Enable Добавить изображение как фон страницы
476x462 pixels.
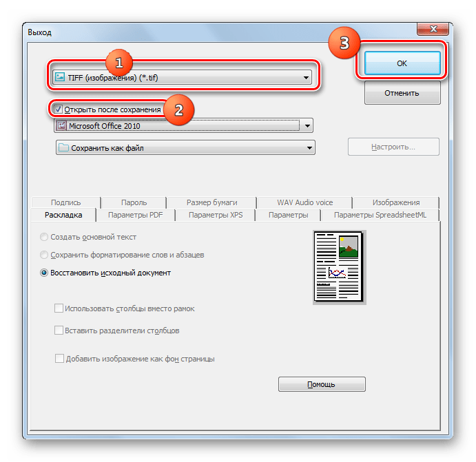(x=59, y=358)
